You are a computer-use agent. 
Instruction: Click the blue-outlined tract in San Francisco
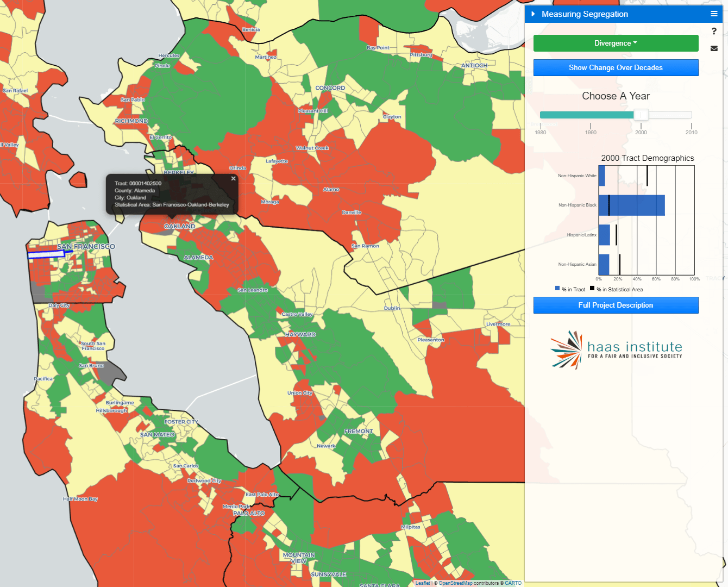tap(46, 253)
